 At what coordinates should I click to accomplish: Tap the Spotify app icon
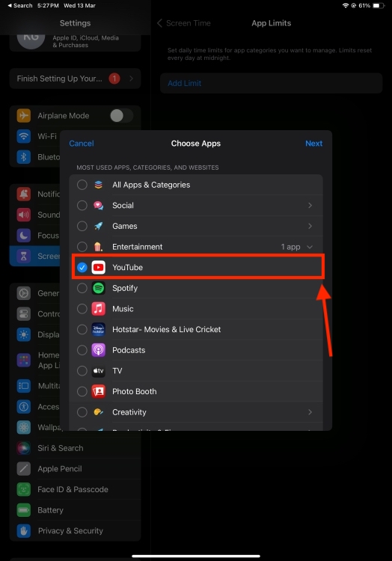[98, 288]
